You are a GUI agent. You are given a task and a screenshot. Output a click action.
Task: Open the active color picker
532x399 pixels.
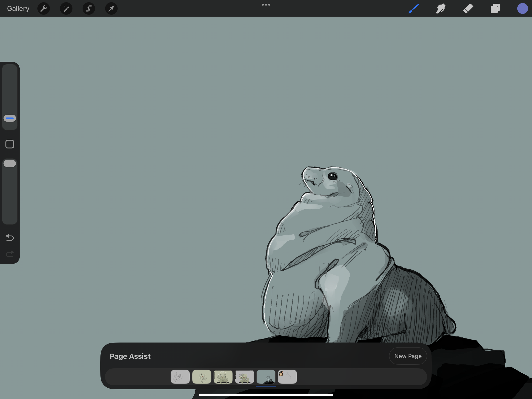[x=522, y=9]
